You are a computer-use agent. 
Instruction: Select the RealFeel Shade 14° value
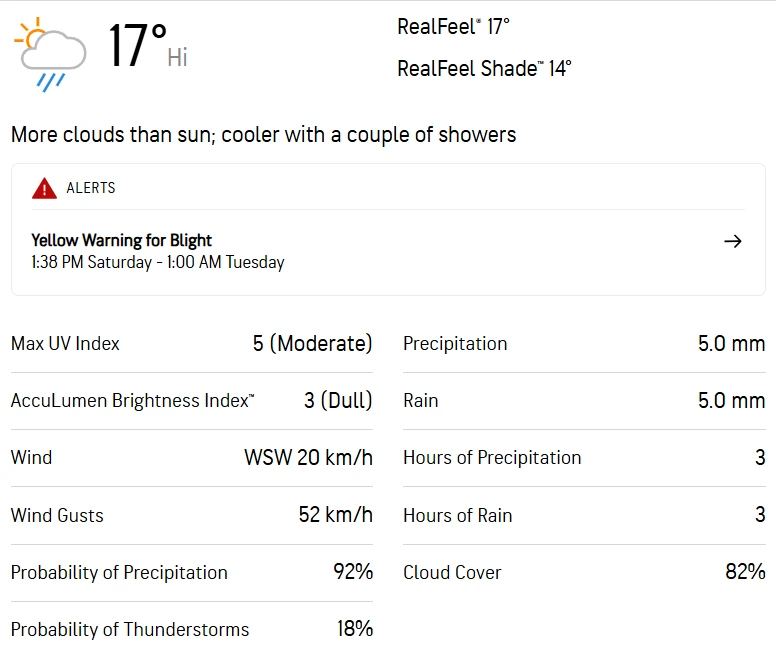pyautogui.click(x=484, y=69)
